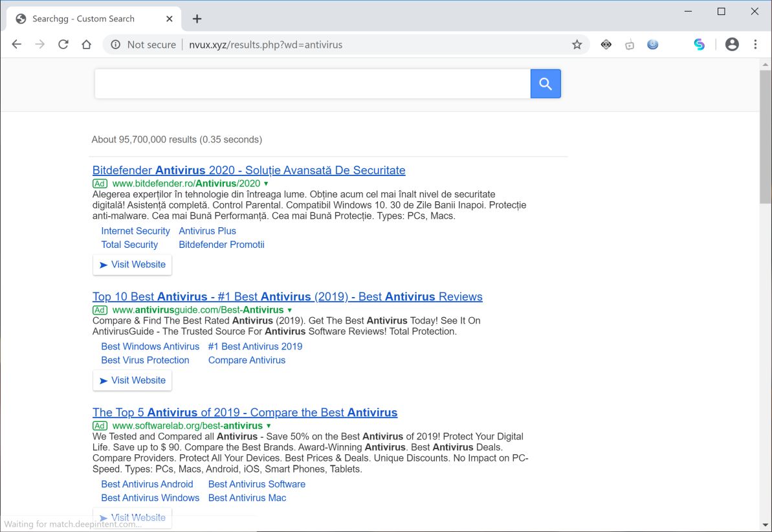Click the blue S extension icon
The width and height of the screenshot is (772, 532).
click(x=699, y=45)
